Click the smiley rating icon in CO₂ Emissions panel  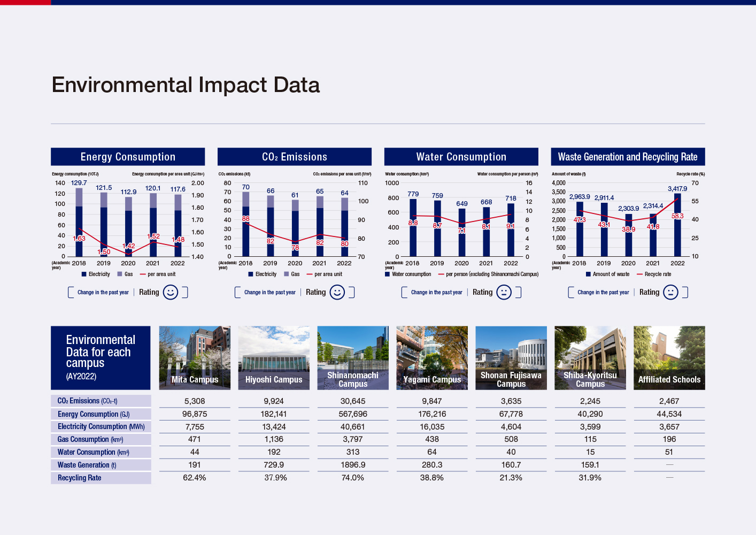pyautogui.click(x=338, y=292)
